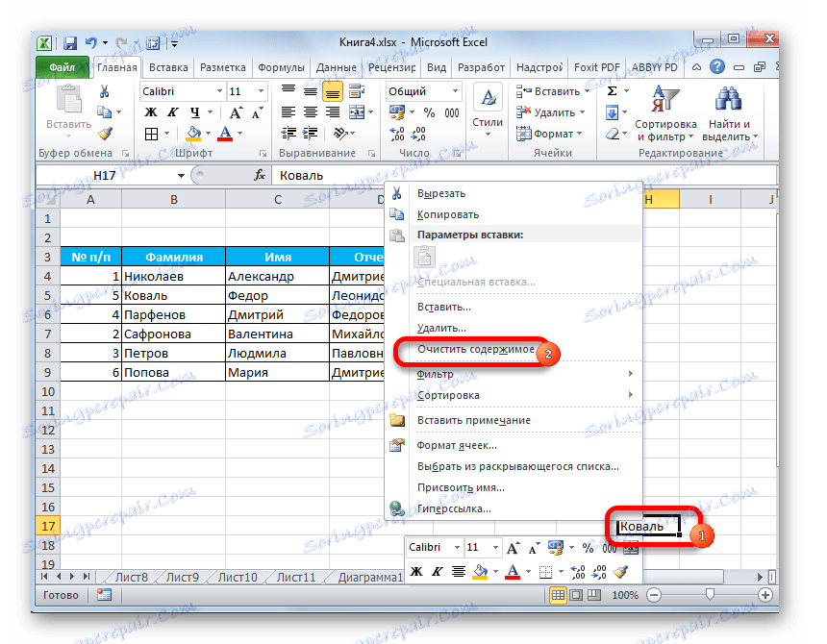Screen dimensions: 827x644
Task: Click the Clear eraser icon in Editing
Action: pos(612,134)
